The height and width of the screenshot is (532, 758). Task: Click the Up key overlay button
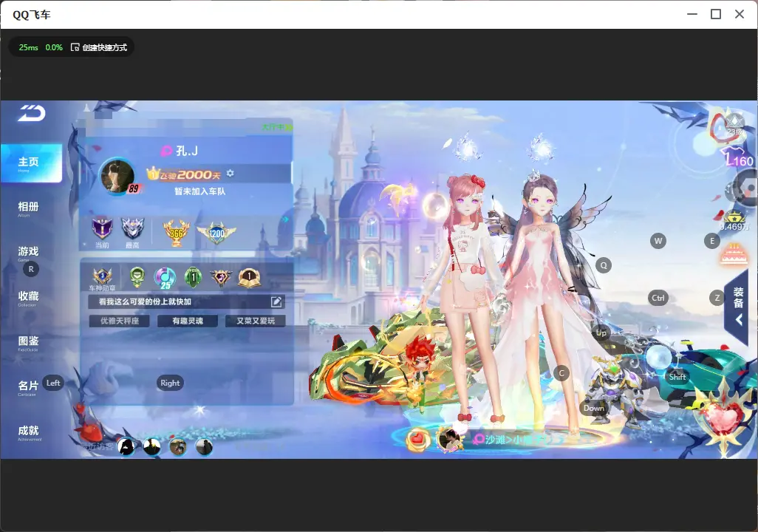tap(601, 332)
